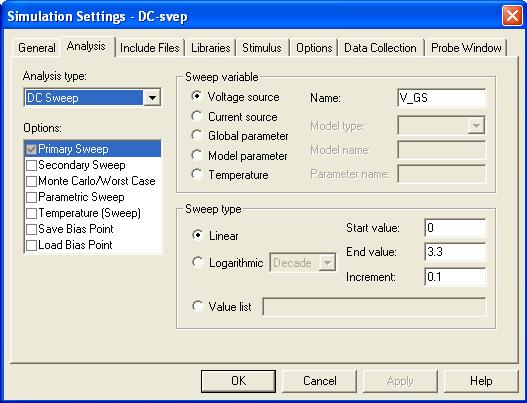Screen dimensions: 527x403
Task: Click the OK button
Action: pyautogui.click(x=238, y=381)
